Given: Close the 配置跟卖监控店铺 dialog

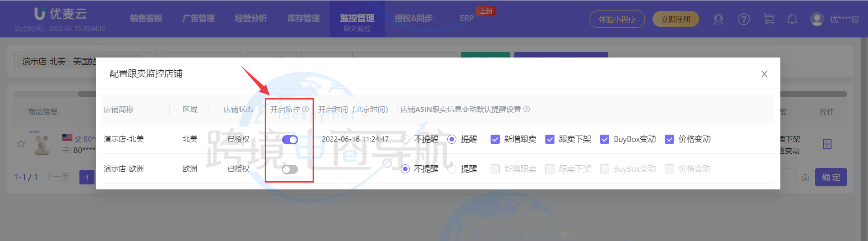Looking at the screenshot, I should click(764, 74).
